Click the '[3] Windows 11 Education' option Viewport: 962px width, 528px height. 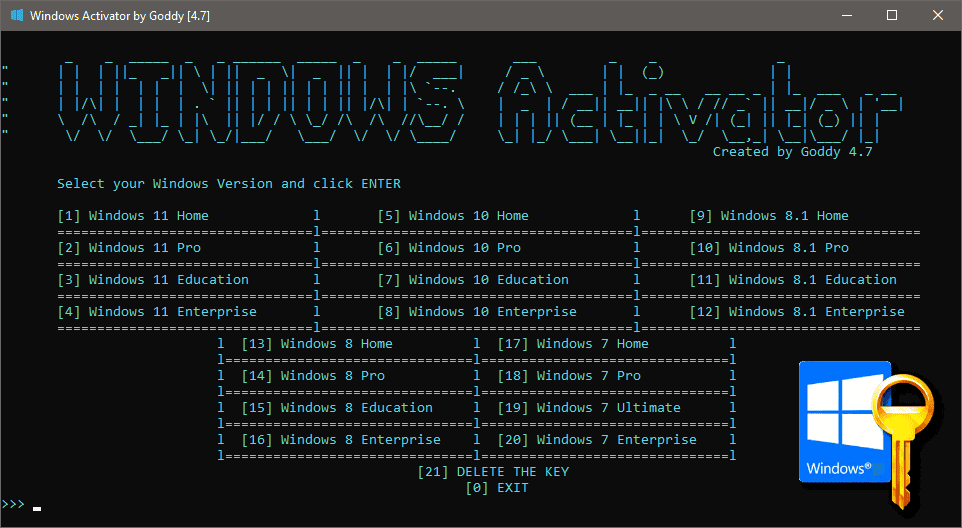point(153,280)
